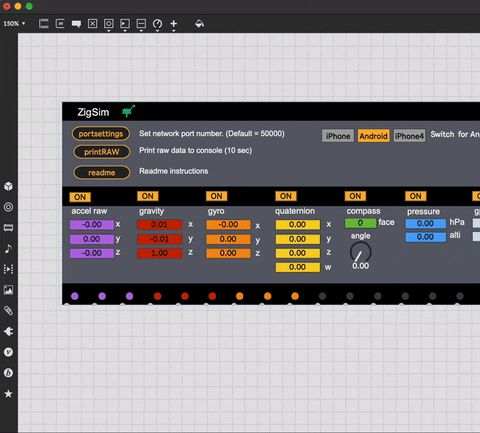Click the wide horizontal bar icon in sidebar
480x433 pixels.
[8, 228]
